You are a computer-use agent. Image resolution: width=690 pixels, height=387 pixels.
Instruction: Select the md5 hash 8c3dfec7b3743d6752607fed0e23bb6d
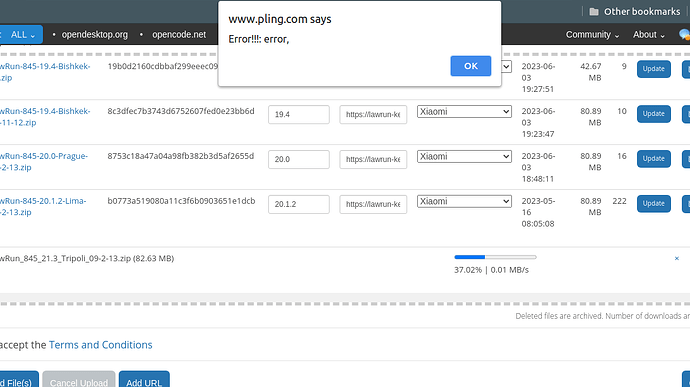181,111
